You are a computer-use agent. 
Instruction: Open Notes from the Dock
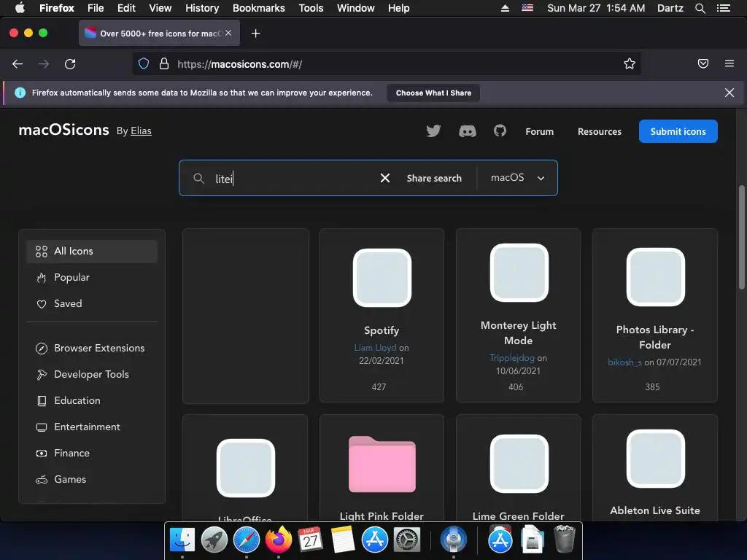pyautogui.click(x=343, y=540)
